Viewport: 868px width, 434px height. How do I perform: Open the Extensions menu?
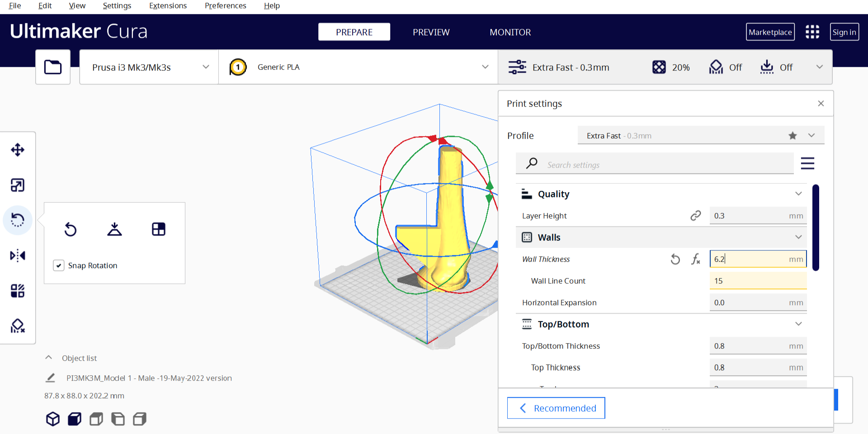[168, 6]
